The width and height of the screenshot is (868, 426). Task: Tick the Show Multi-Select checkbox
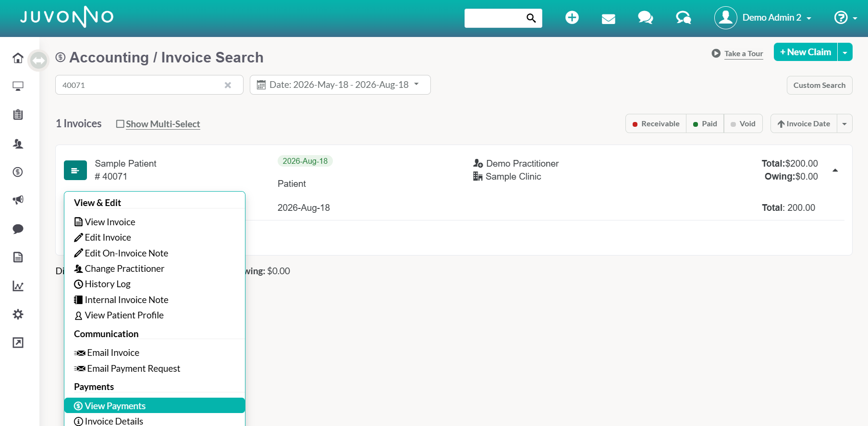pyautogui.click(x=120, y=124)
